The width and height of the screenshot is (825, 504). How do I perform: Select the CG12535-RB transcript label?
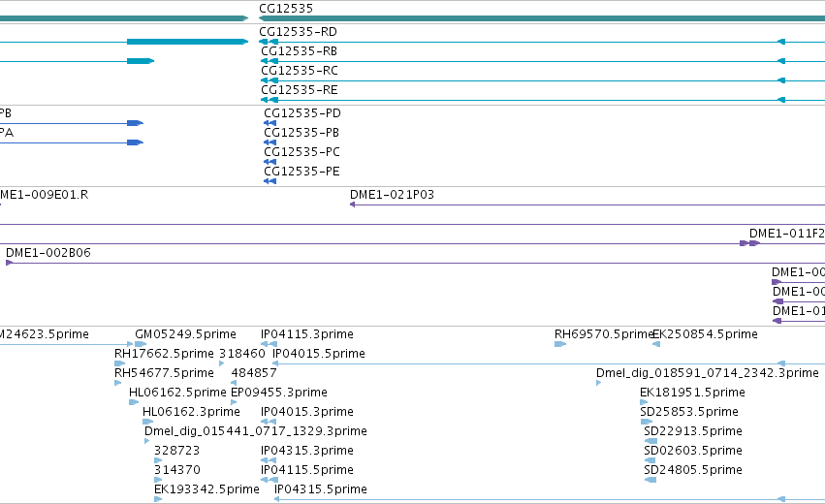(x=299, y=51)
